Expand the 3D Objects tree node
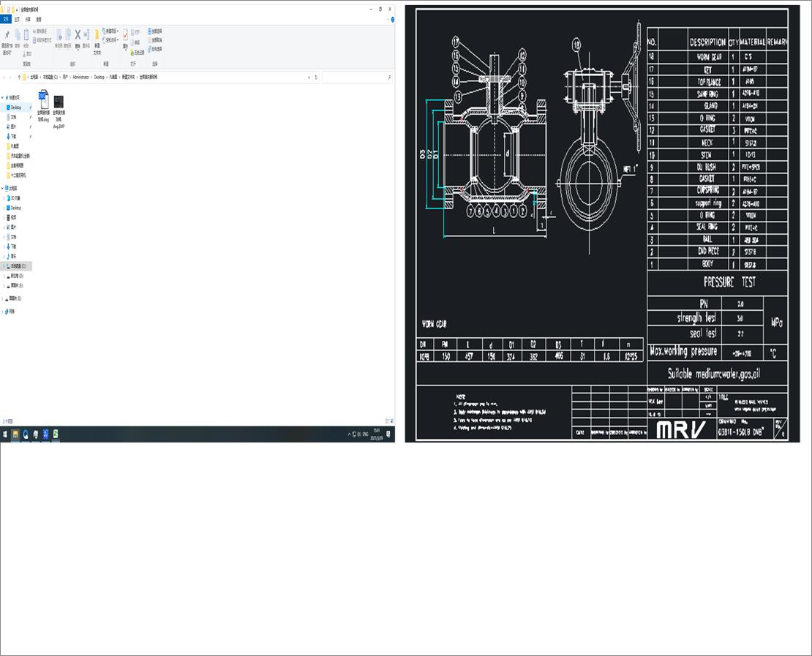The image size is (812, 656). (4, 197)
